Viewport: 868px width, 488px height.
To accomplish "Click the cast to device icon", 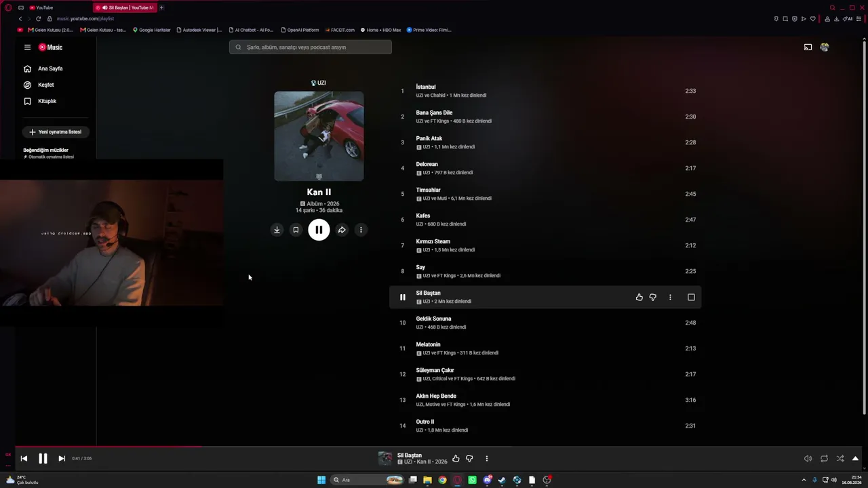I will coord(808,47).
